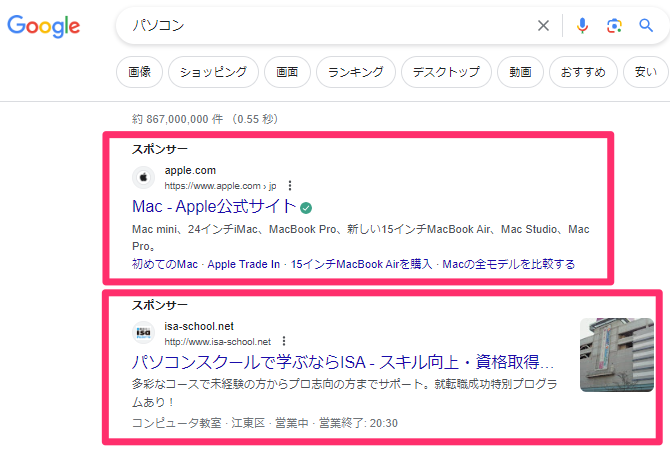This screenshot has height=449, width=670.
Task: Open the 初めてのMac sitelink
Action: [165, 264]
